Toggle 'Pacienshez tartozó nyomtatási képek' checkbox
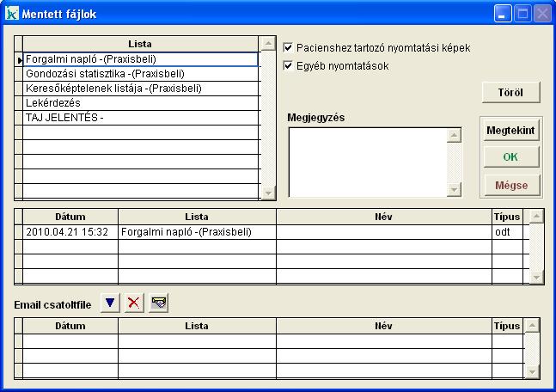The height and width of the screenshot is (392, 556). (x=288, y=48)
